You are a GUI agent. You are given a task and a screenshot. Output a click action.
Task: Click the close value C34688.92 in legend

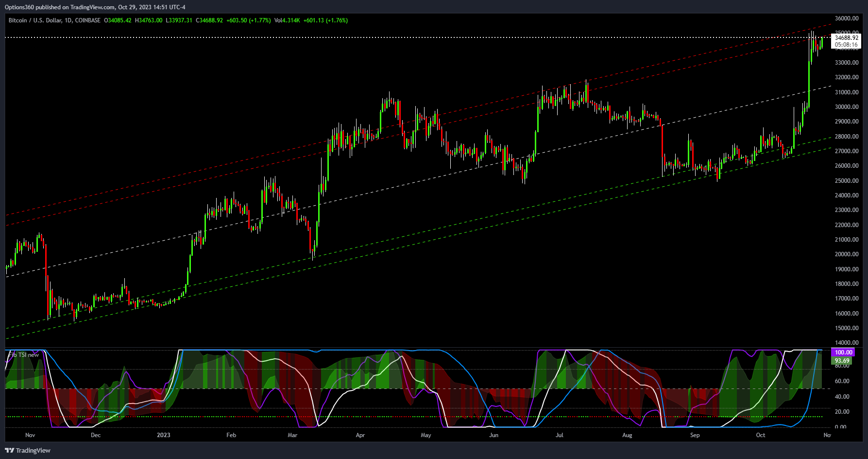point(209,20)
